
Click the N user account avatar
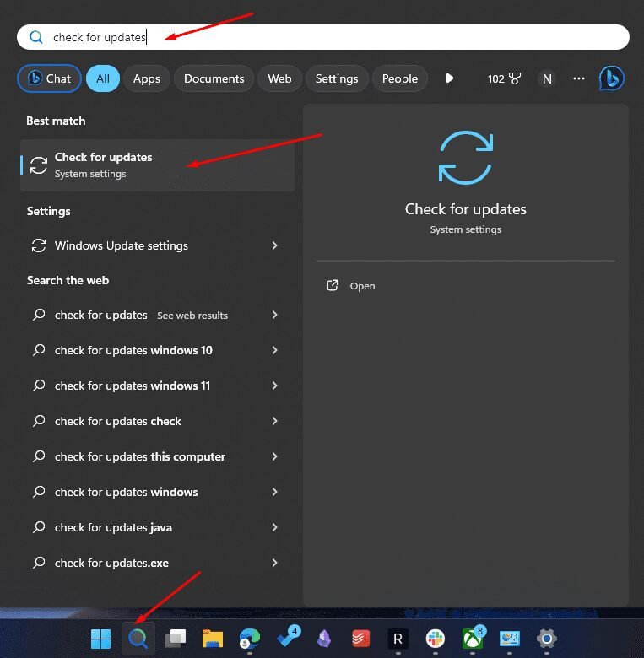547,78
